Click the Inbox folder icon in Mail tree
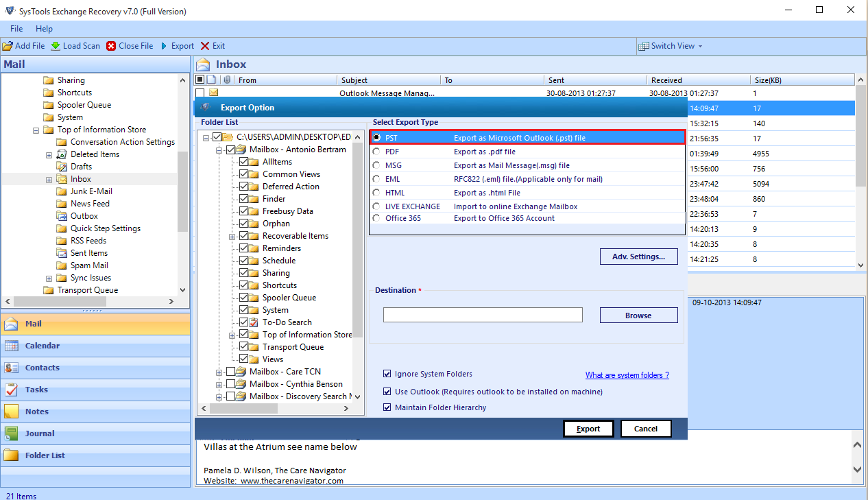 click(62, 179)
